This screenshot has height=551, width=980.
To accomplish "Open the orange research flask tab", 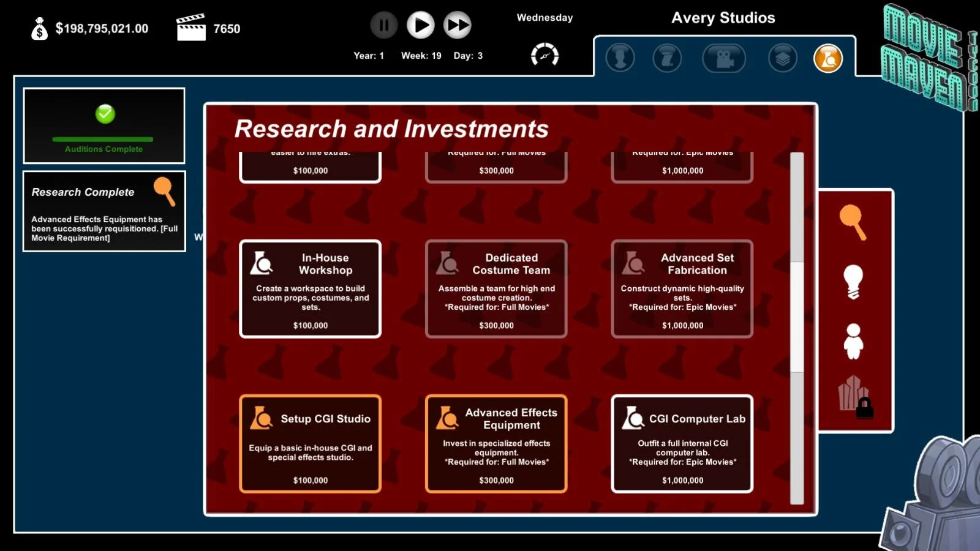I will [827, 59].
